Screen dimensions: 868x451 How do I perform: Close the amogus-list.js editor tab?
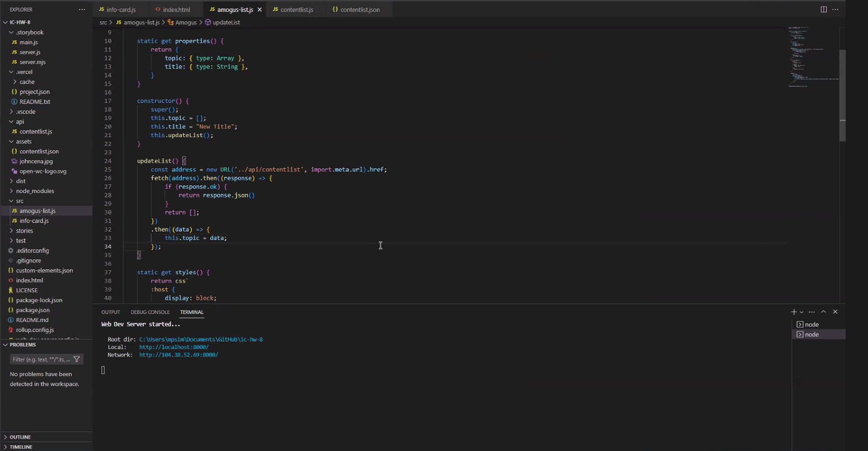click(x=259, y=9)
